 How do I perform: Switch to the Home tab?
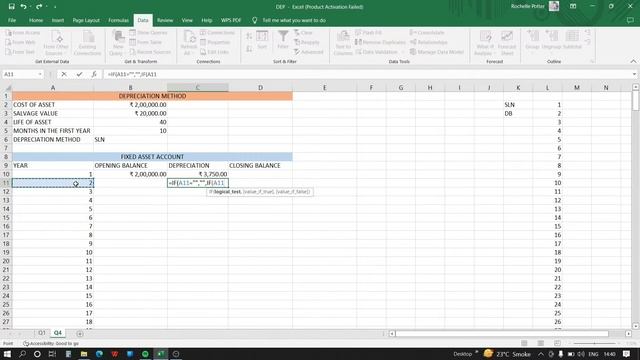coord(36,20)
